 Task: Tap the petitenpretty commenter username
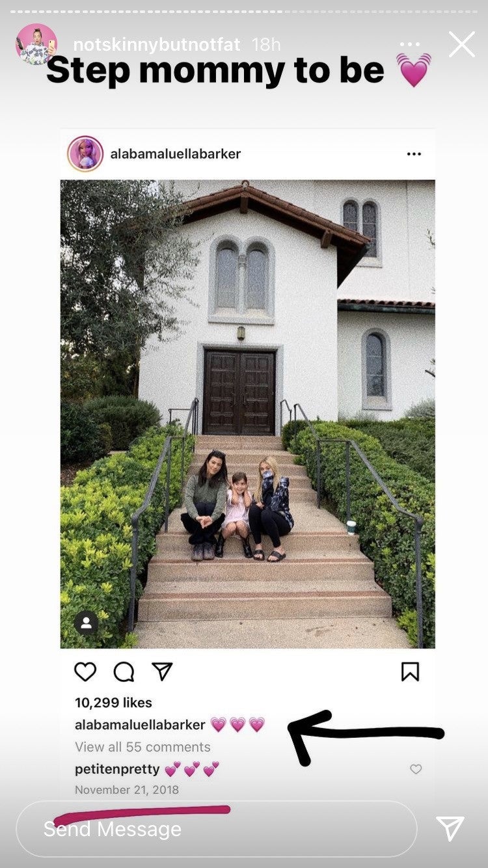click(x=117, y=769)
